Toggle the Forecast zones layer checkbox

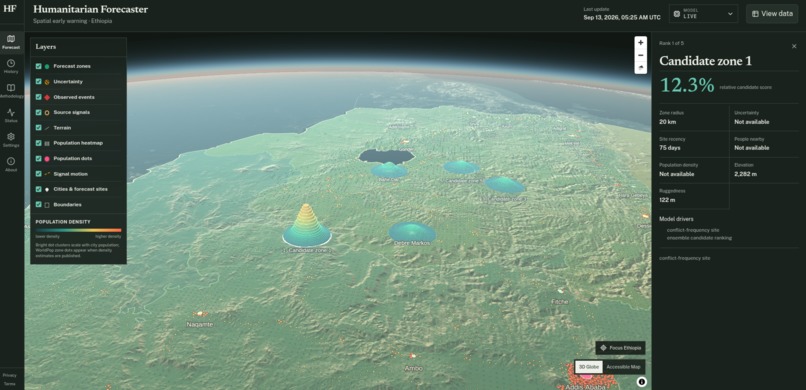(x=39, y=66)
